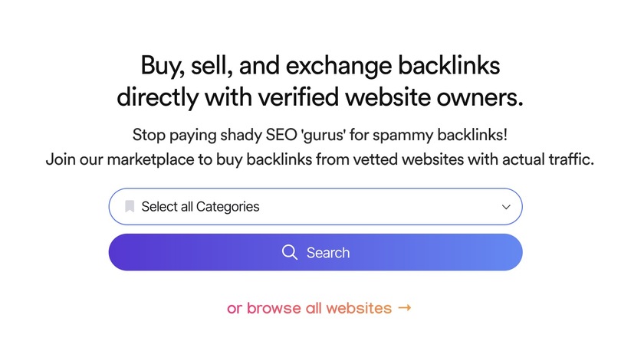Open the Select all Categories dropdown
The height and width of the screenshot is (354, 644).
(x=200, y=207)
